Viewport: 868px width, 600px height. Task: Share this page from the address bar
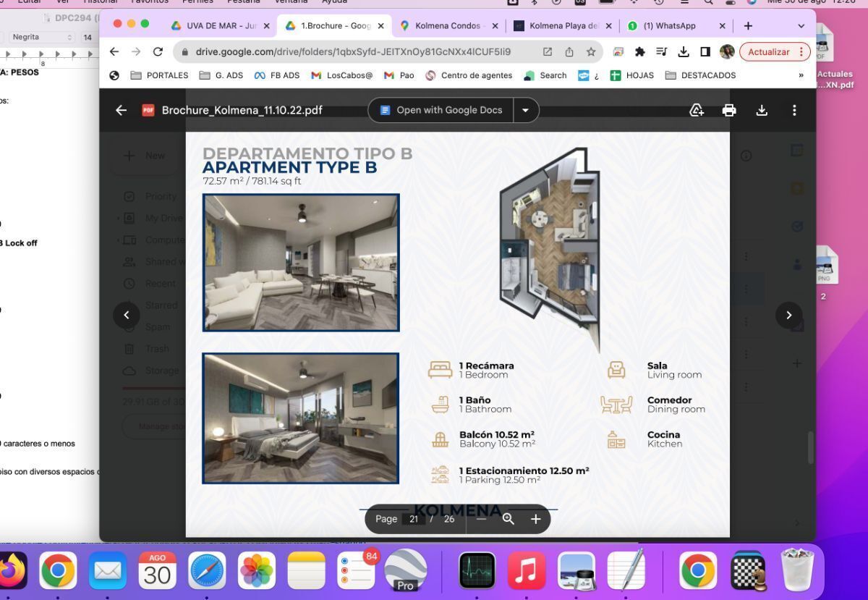(569, 51)
